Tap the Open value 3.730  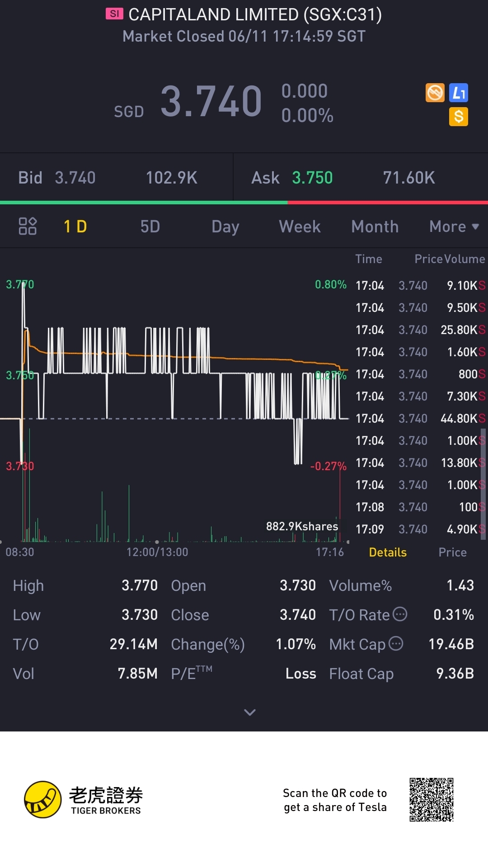[298, 585]
